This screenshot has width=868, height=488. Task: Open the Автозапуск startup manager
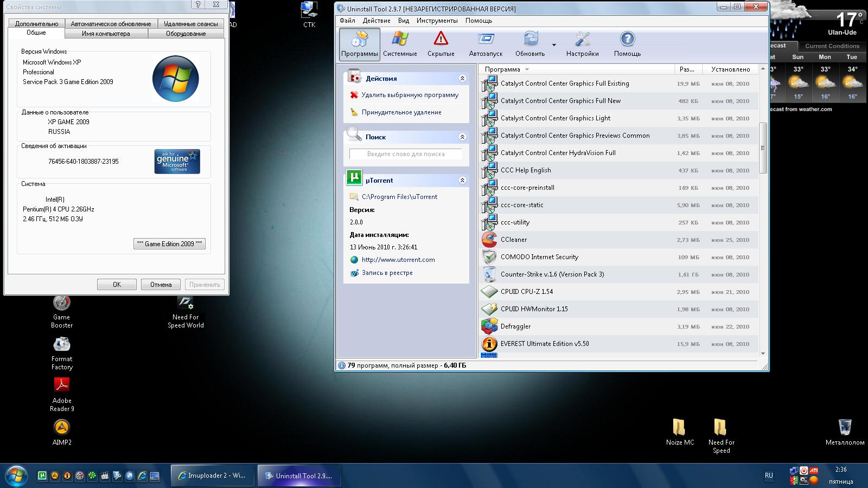486,44
